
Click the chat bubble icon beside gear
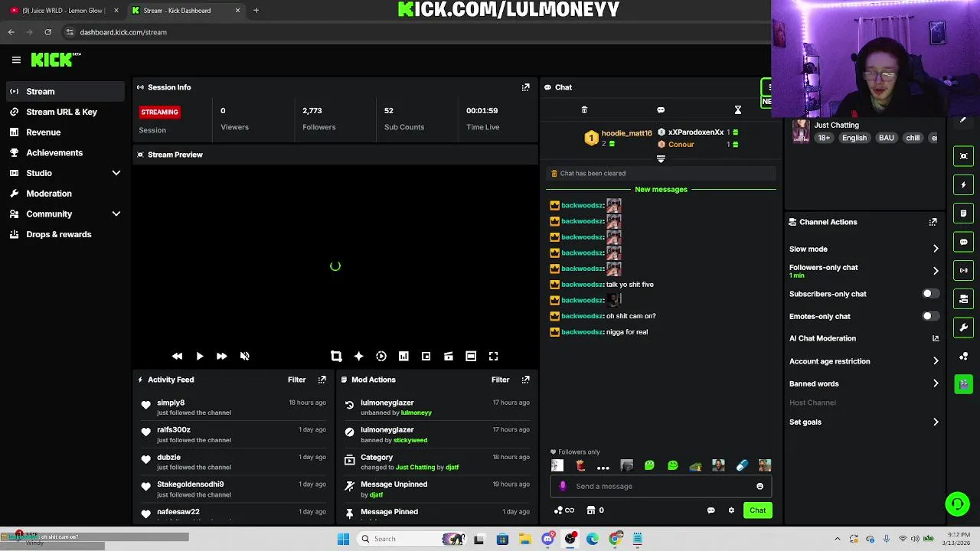coord(710,510)
